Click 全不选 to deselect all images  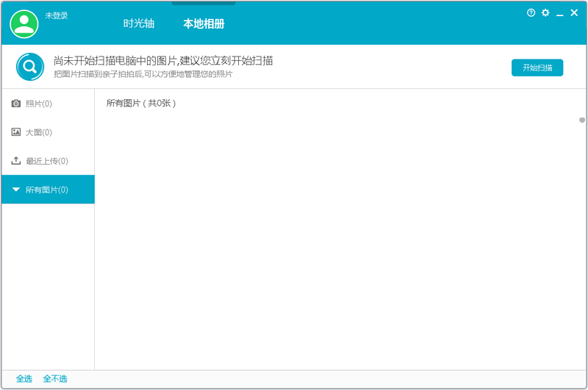coord(55,379)
